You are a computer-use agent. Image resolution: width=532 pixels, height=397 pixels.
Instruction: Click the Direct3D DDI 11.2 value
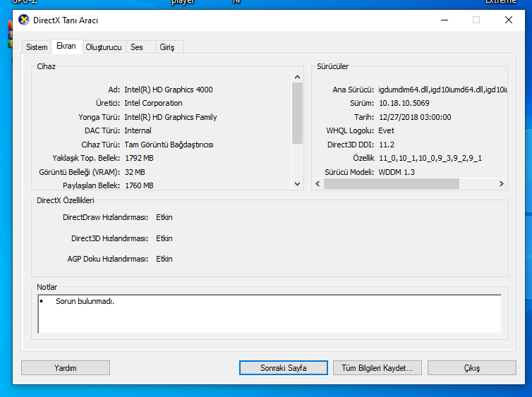387,145
